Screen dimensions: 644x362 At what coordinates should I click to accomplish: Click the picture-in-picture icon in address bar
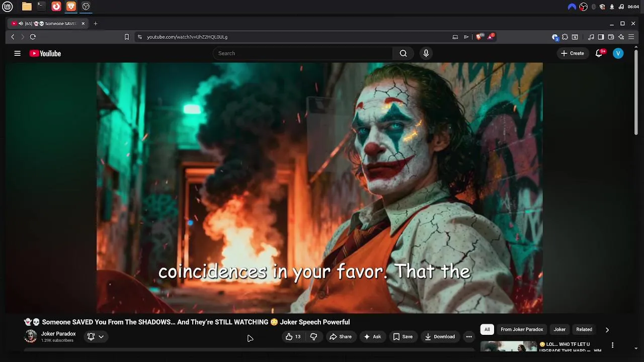(x=455, y=37)
